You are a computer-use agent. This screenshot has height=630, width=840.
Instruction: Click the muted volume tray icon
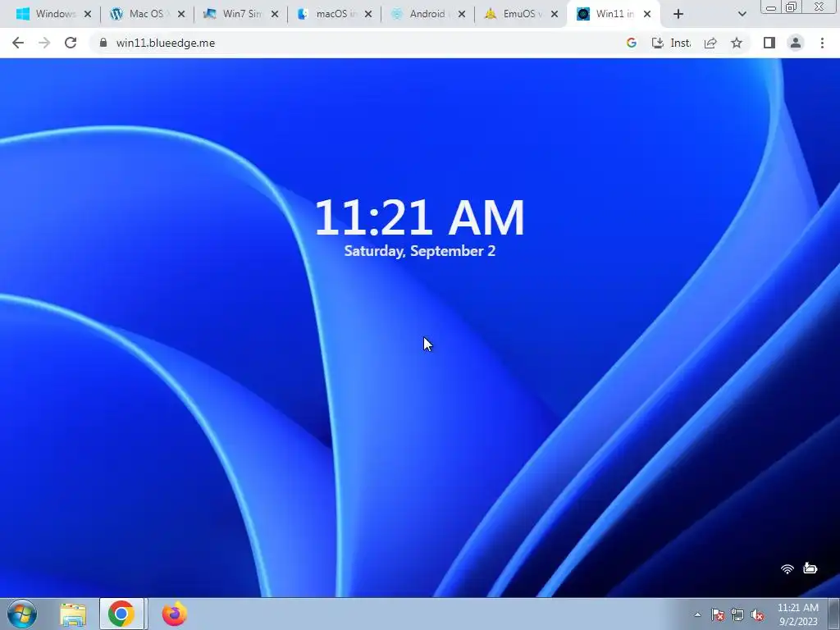click(757, 614)
